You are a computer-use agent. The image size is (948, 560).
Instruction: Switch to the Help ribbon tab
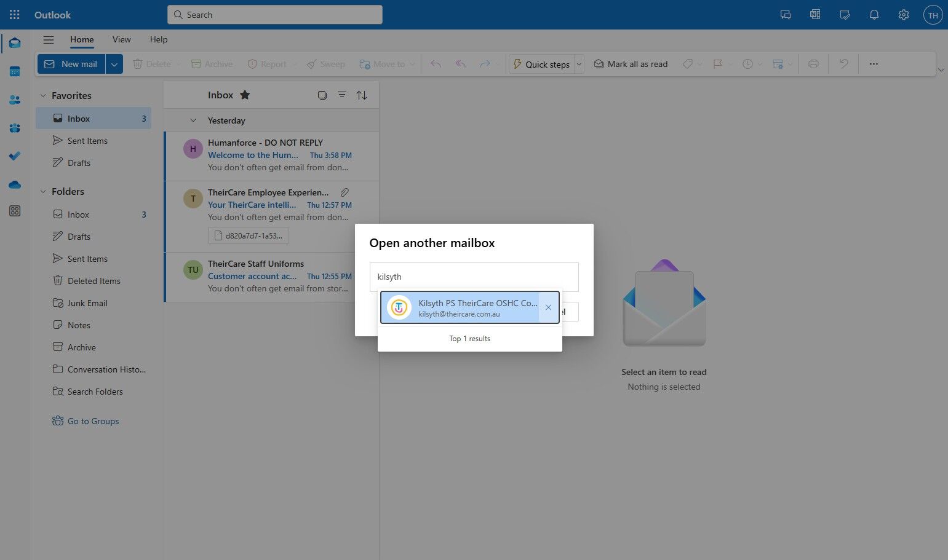tap(159, 39)
